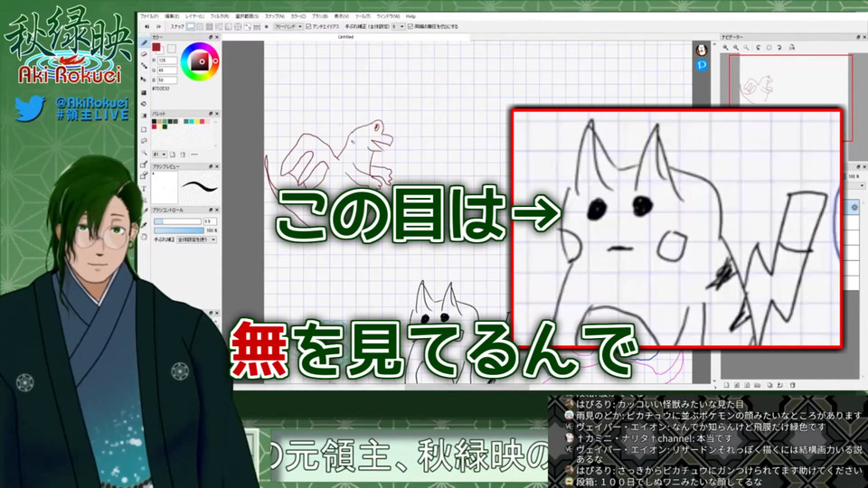The height and width of the screenshot is (488, 868).
Task: Rotate canvas right in the Navigator
Action: [779, 48]
